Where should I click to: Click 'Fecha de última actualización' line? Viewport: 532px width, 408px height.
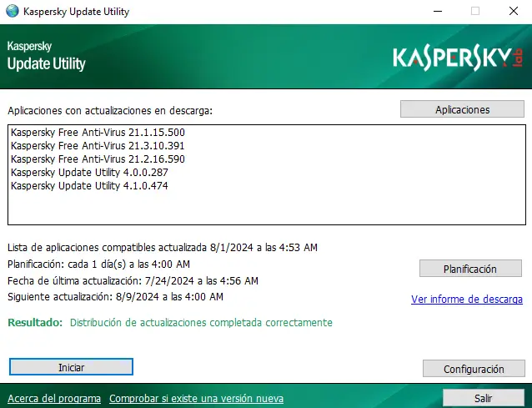click(133, 280)
